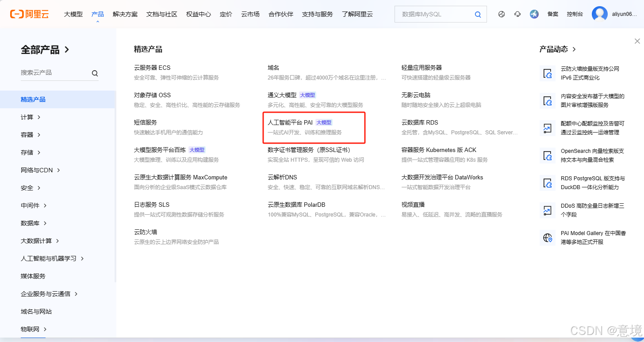
Task: Expand the 容器 category
Action: [31, 135]
